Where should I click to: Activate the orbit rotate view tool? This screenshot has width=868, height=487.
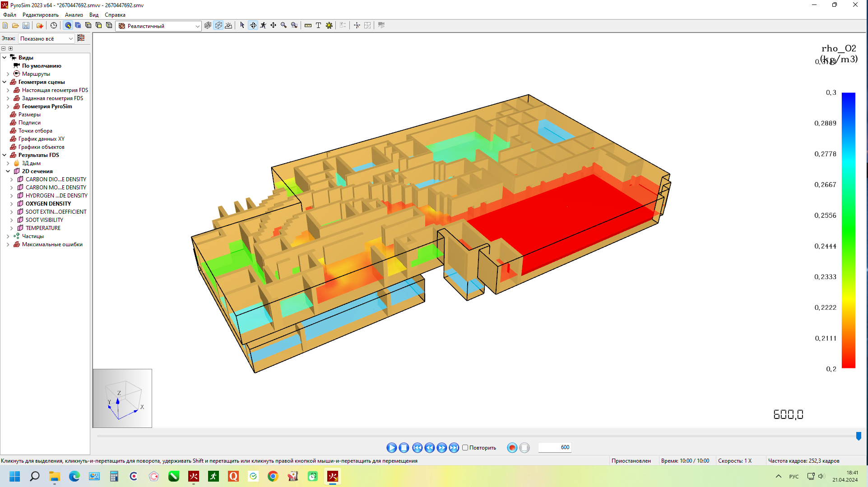pyautogui.click(x=253, y=26)
